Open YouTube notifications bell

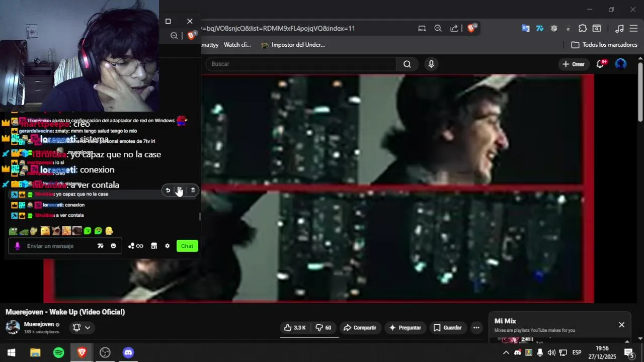click(x=601, y=64)
